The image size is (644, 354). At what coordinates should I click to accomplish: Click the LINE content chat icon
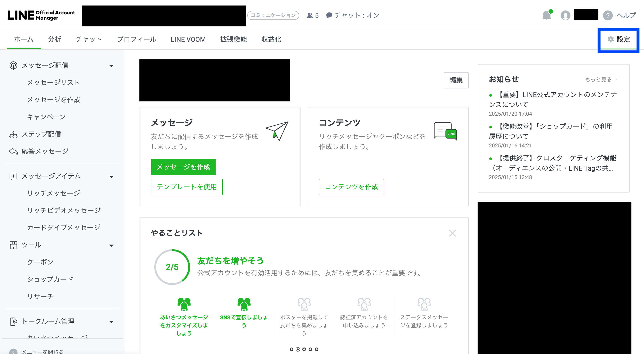click(445, 131)
